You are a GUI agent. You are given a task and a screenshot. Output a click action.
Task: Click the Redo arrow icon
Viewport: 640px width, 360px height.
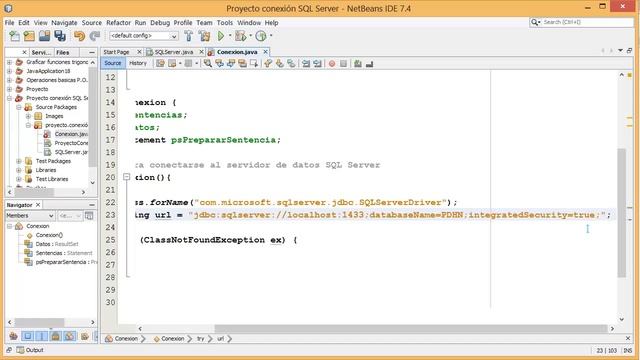point(95,36)
